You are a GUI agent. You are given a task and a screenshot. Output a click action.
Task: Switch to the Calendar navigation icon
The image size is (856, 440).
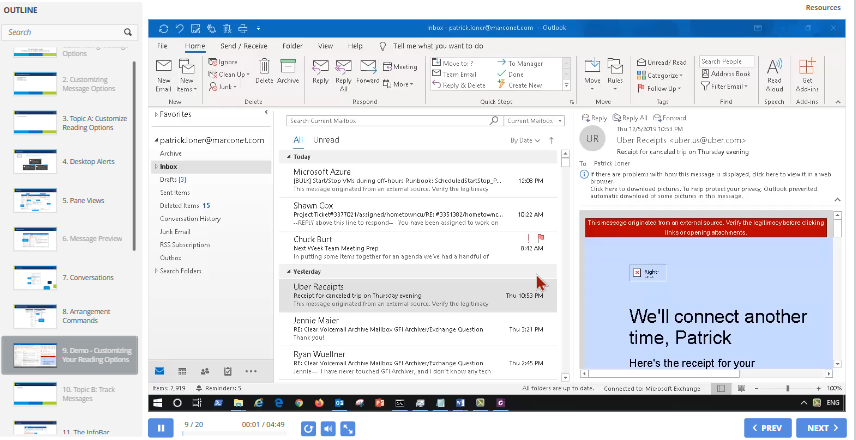[x=182, y=371]
